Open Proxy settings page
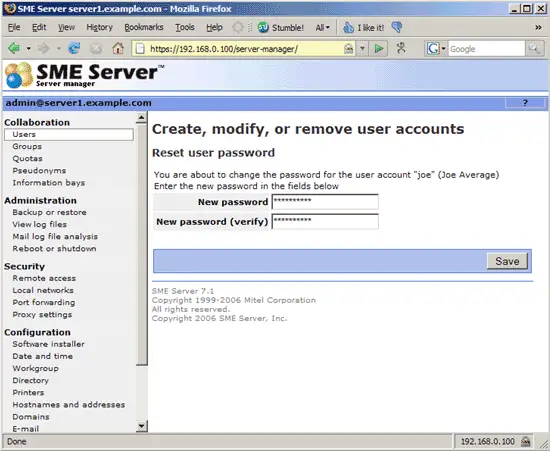The width and height of the screenshot is (550, 451). pyautogui.click(x=42, y=315)
